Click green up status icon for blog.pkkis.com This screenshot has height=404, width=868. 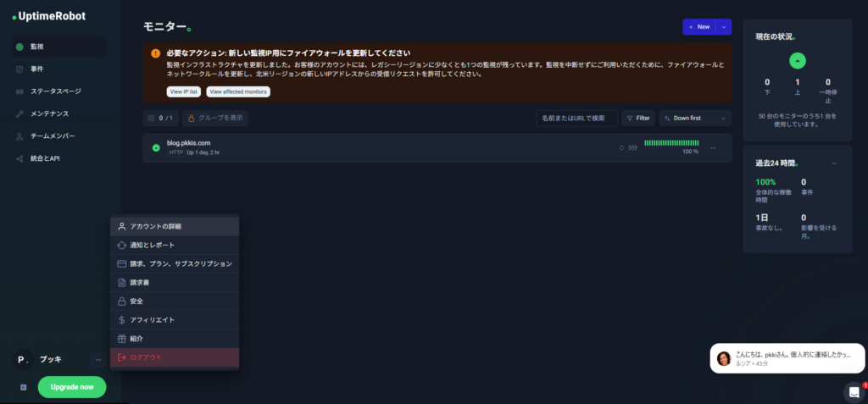pos(156,147)
